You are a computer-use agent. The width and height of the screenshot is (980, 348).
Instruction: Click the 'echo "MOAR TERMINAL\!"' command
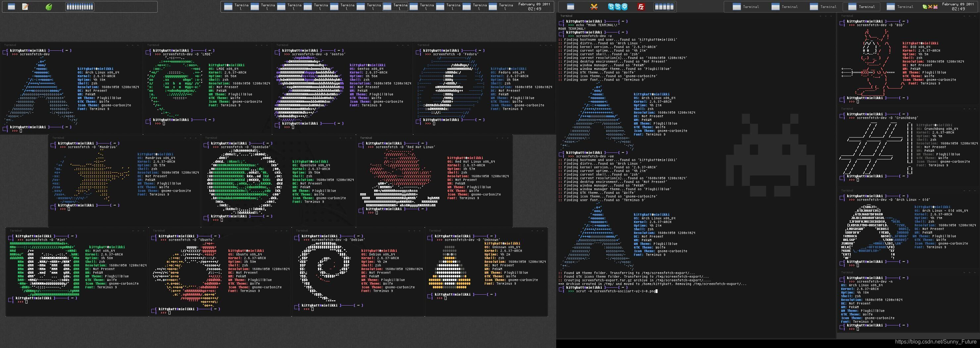coord(598,25)
